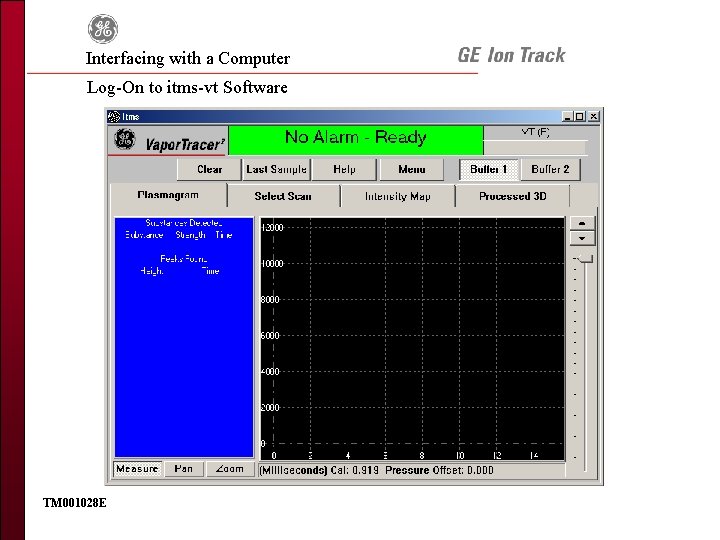Image resolution: width=720 pixels, height=540 pixels.
Task: Open the Select Scan tab
Action: 283,197
